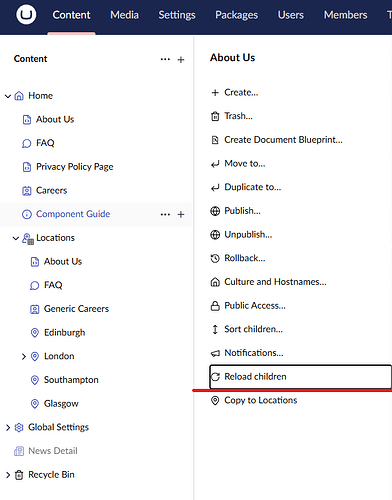392x500 pixels.
Task: Click the plus icon beside the Content header
Action: 181,60
